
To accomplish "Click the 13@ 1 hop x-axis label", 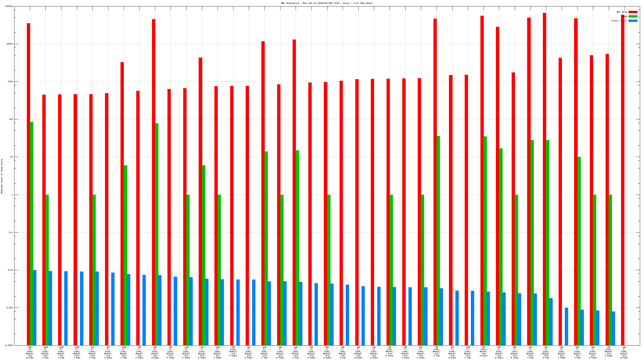I will point(124,352).
